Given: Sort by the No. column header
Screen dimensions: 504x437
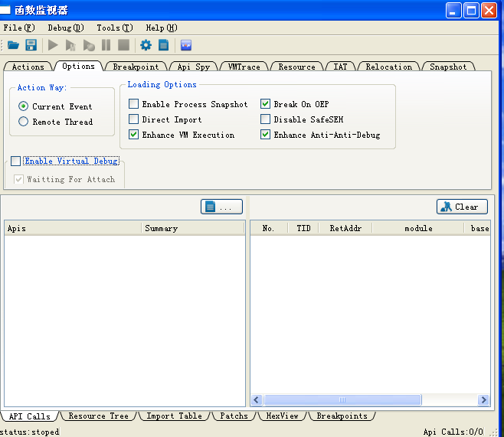Looking at the screenshot, I should click(x=269, y=228).
